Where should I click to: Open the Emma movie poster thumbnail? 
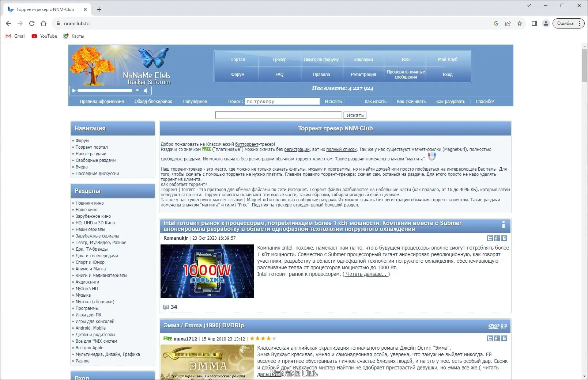[207, 362]
